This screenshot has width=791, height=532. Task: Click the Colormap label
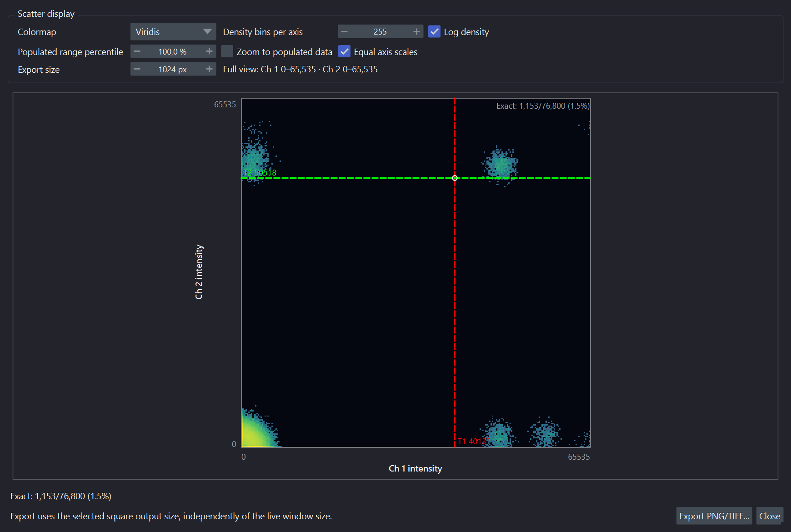[x=37, y=32]
